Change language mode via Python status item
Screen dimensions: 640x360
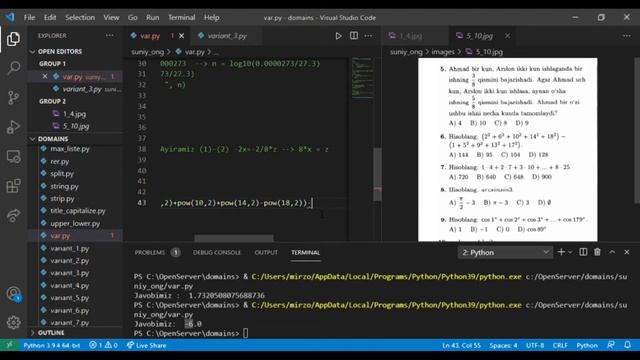click(587, 345)
